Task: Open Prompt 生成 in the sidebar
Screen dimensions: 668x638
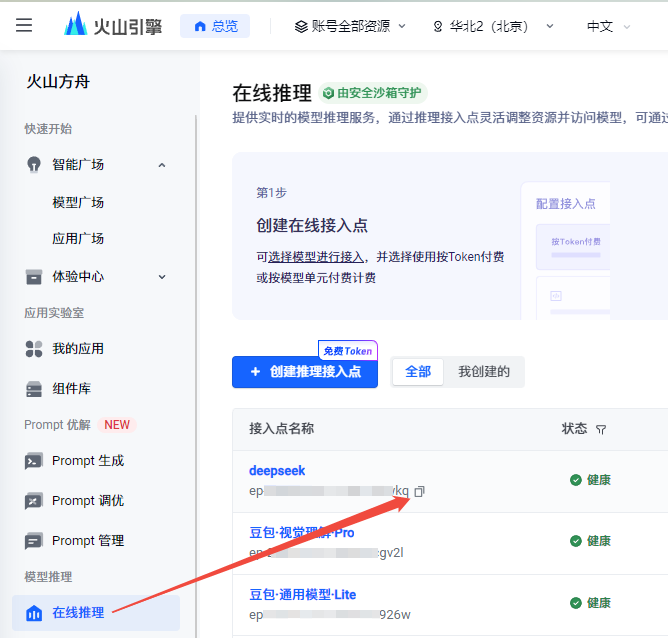Action: pyautogui.click(x=88, y=460)
